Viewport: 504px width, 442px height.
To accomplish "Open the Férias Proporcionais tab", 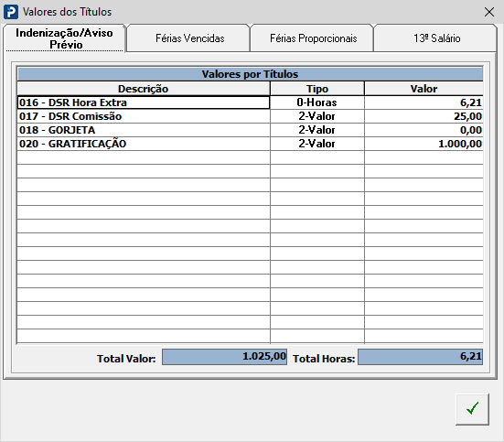I will (x=313, y=38).
